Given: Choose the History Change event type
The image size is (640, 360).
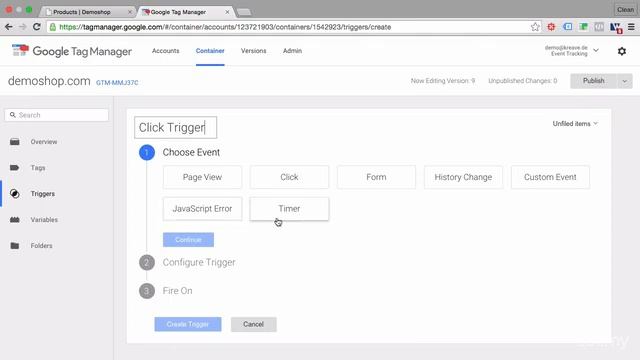Looking at the screenshot, I should (x=463, y=177).
